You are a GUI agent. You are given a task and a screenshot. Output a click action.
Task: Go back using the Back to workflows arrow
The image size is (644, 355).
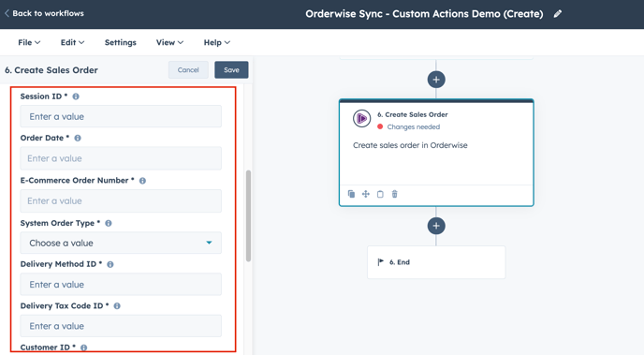pyautogui.click(x=7, y=13)
